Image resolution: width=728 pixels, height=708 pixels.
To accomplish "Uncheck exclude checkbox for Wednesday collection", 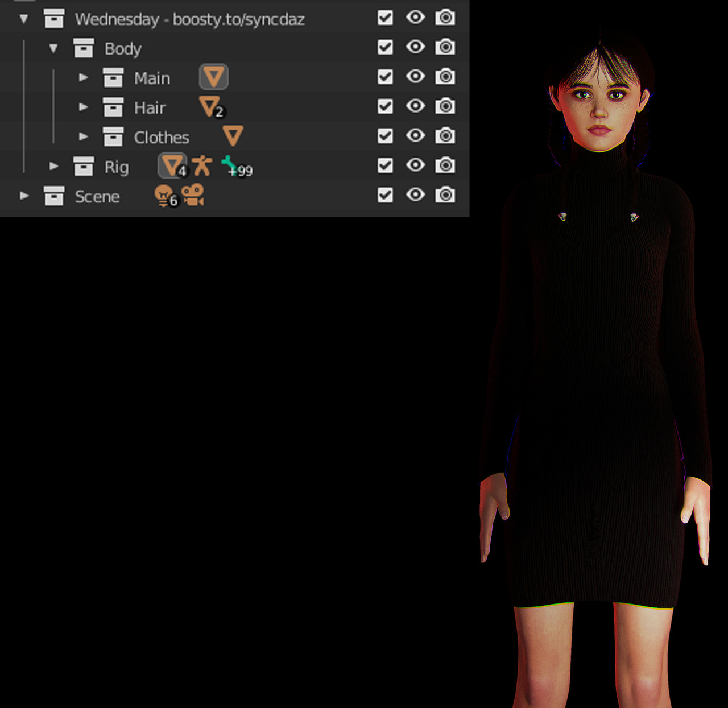I will click(x=385, y=18).
